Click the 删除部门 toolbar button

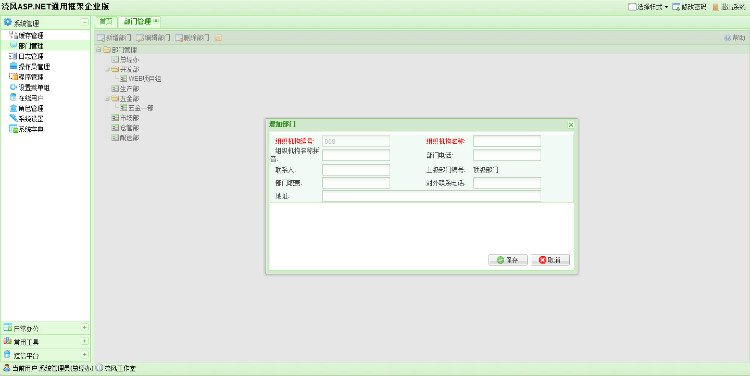(192, 37)
